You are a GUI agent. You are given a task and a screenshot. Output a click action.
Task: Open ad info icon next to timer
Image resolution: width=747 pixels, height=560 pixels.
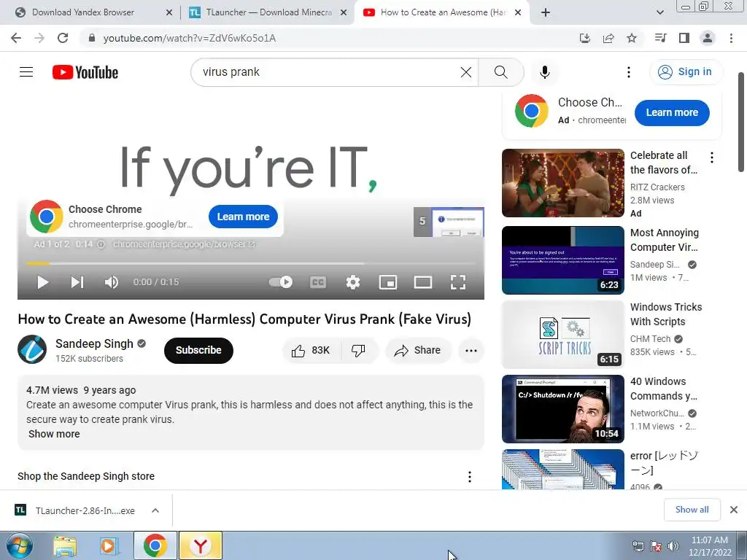pos(101,244)
